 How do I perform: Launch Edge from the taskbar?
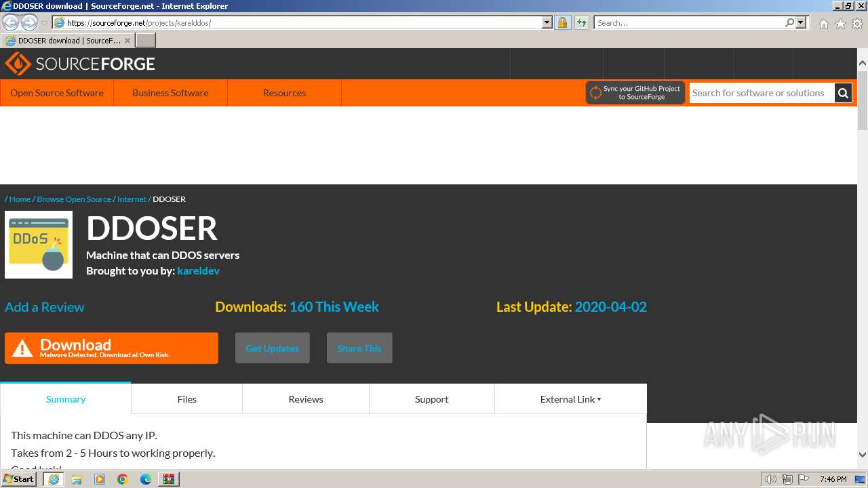click(146, 479)
